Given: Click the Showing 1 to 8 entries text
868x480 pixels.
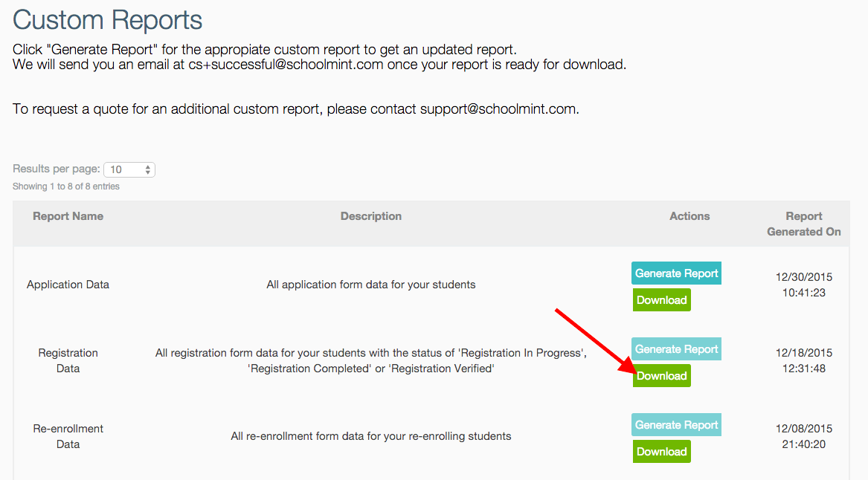Looking at the screenshot, I should [66, 187].
